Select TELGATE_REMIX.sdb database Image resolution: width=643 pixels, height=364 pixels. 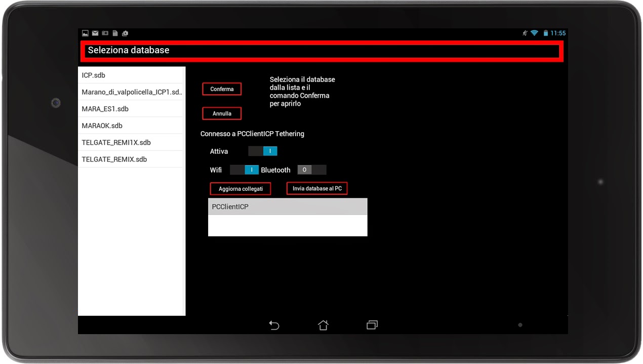[130, 159]
